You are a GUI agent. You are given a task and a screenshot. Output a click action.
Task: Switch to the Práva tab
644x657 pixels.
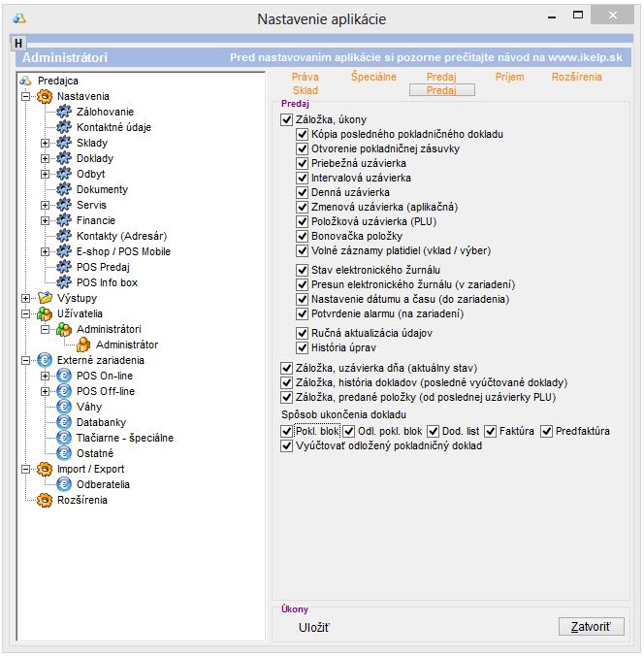[305, 77]
